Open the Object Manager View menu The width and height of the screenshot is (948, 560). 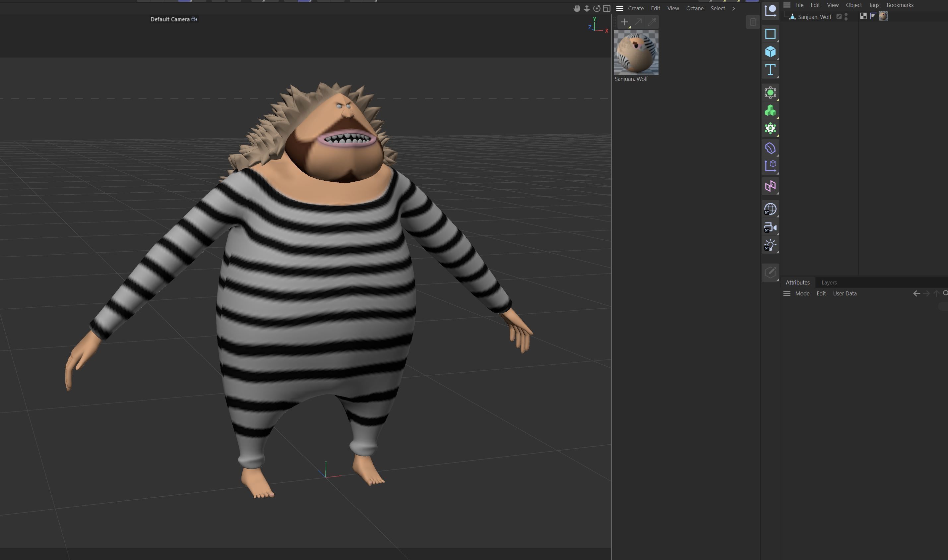point(833,5)
